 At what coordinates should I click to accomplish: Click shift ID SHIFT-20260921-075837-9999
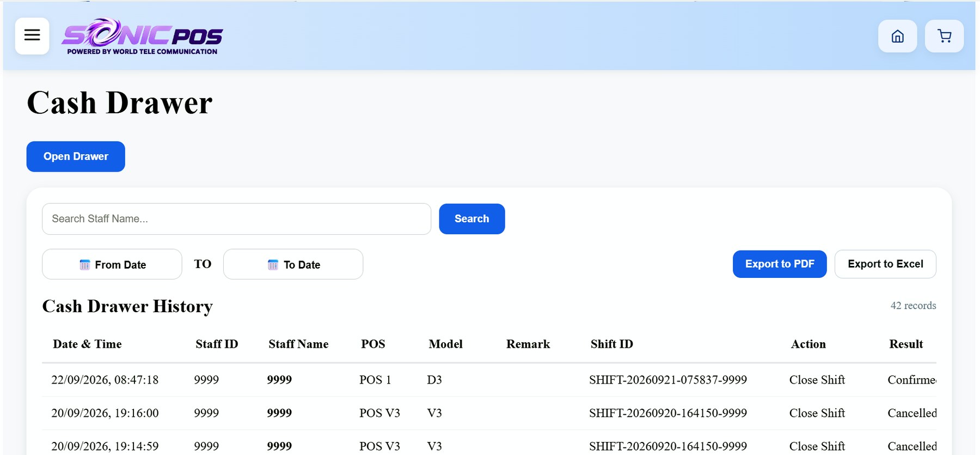pyautogui.click(x=668, y=380)
